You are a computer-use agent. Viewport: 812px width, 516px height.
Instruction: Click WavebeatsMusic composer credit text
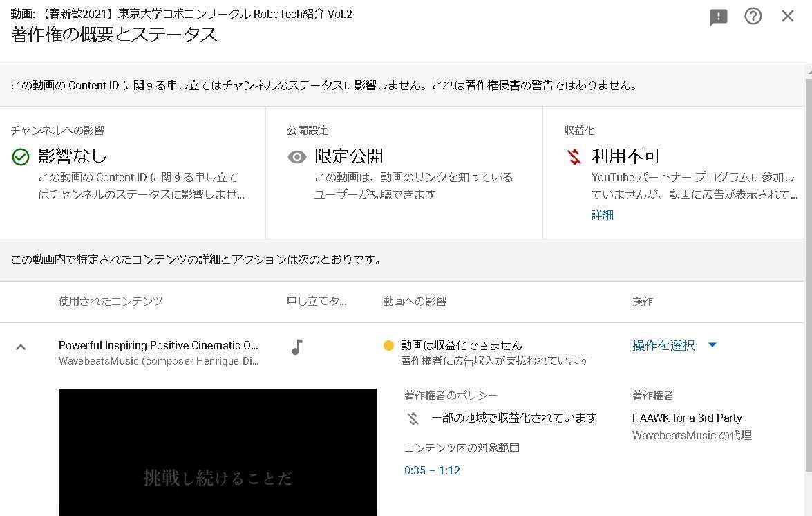159,360
